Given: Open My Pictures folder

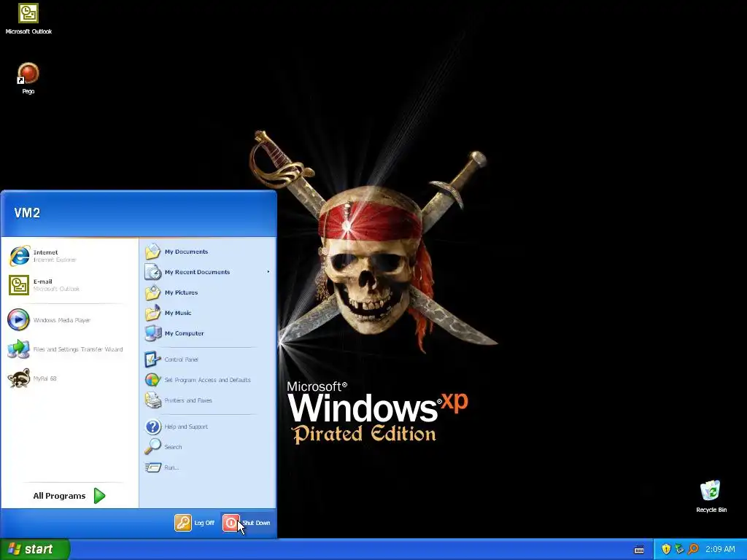Looking at the screenshot, I should pos(208,292).
